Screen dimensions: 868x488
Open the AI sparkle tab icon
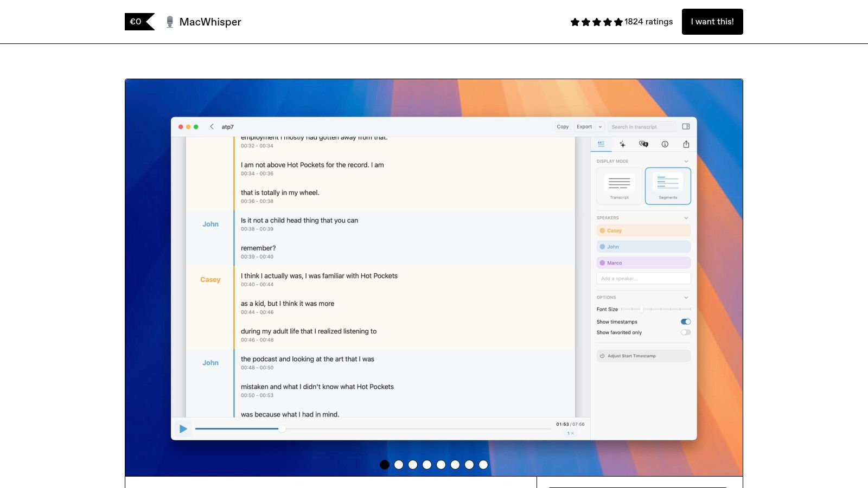point(622,144)
